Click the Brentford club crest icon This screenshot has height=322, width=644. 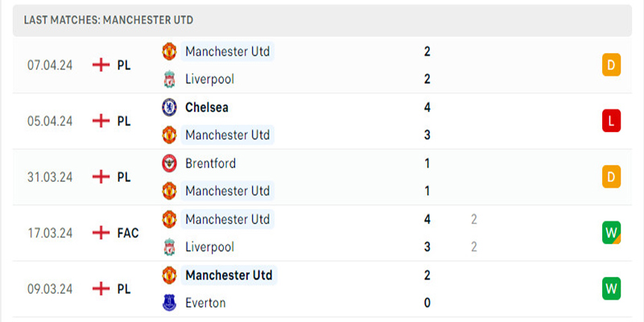tap(169, 163)
